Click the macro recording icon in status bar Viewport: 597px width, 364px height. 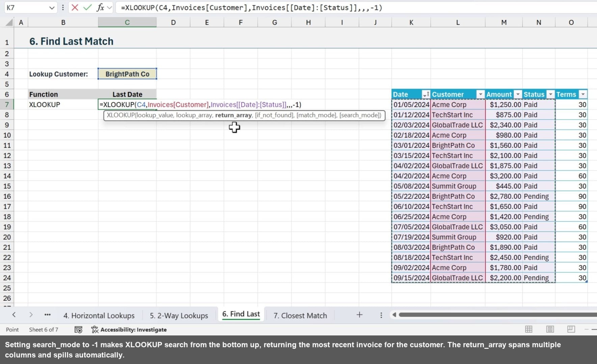78,329
